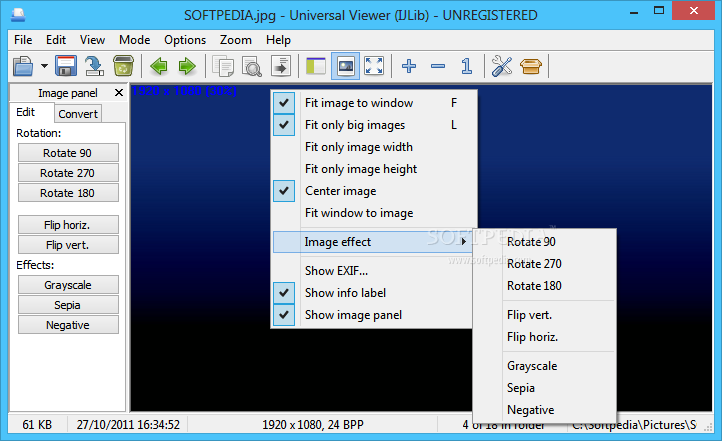Open the Edit menu

(56, 40)
